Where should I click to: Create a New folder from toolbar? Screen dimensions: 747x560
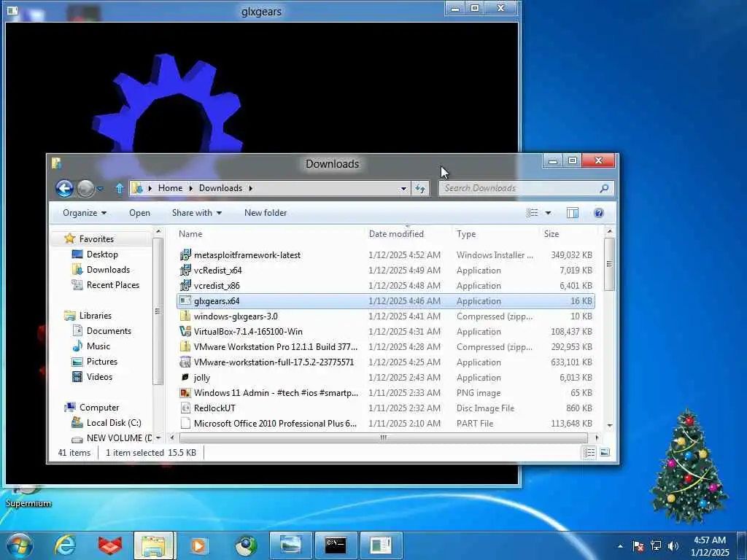[x=266, y=213]
